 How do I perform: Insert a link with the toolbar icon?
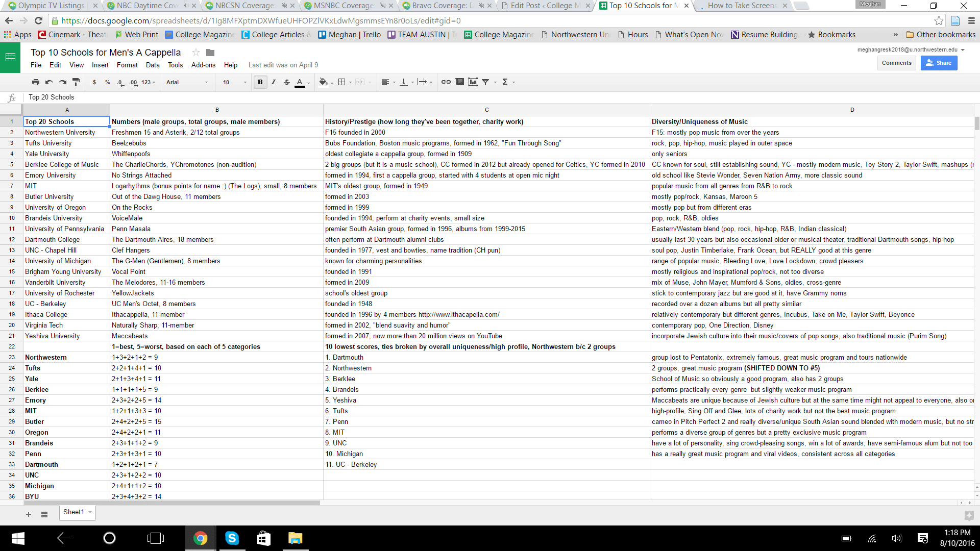446,82
